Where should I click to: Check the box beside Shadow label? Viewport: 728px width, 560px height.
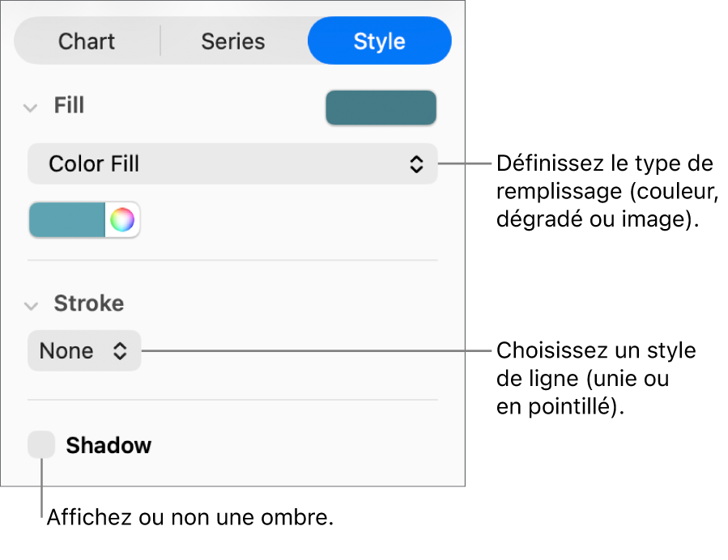(40, 444)
